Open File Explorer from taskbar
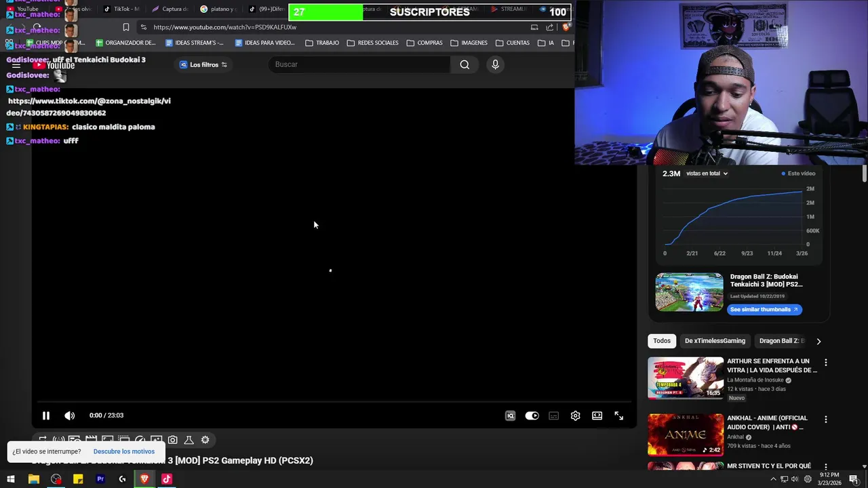This screenshot has height=488, width=868. pyautogui.click(x=33, y=479)
